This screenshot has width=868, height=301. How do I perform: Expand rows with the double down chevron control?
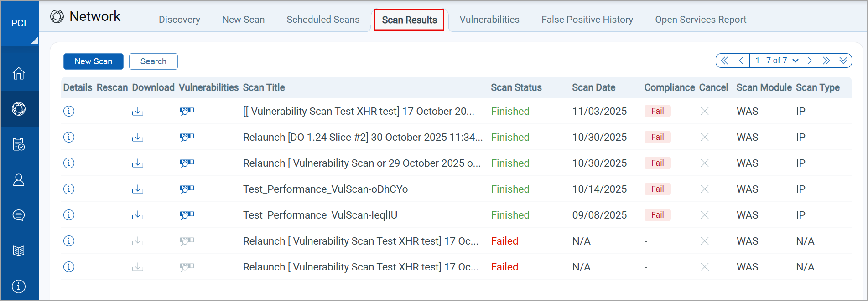843,60
